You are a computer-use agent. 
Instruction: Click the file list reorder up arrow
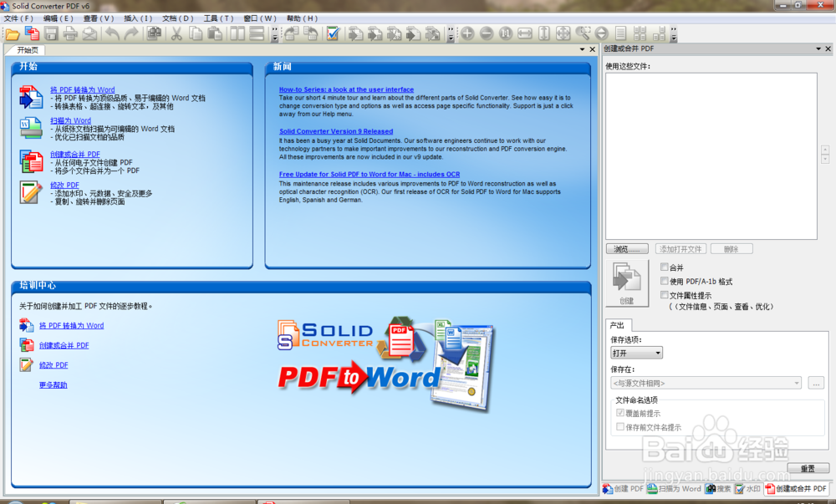pos(825,150)
